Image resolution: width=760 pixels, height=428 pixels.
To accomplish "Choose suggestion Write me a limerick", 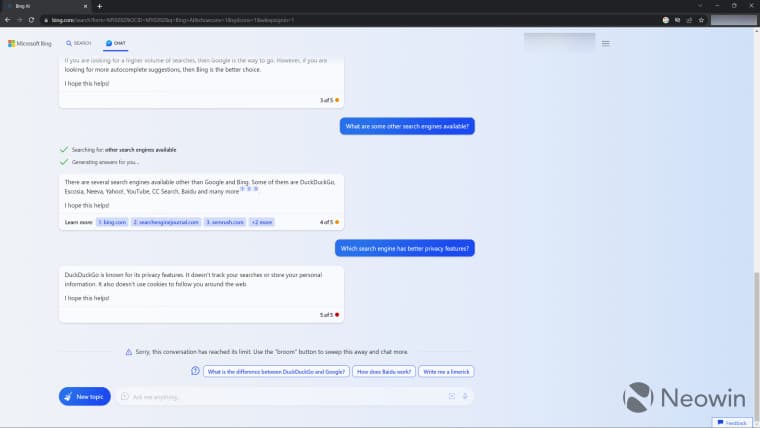I will [x=446, y=372].
